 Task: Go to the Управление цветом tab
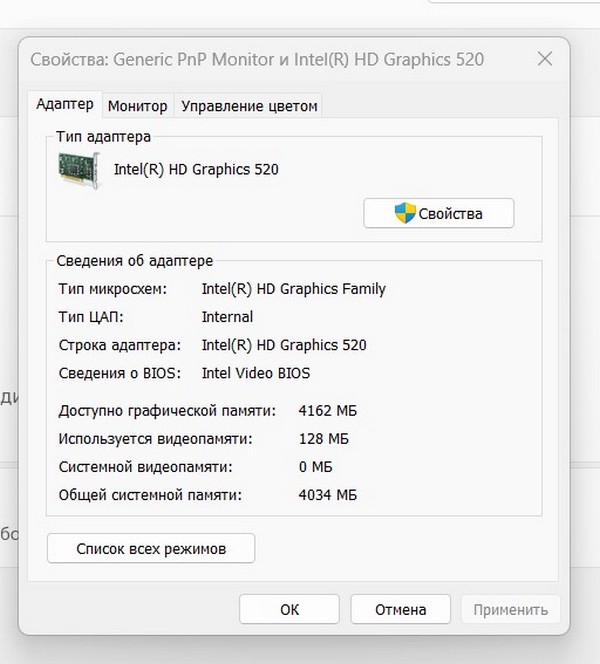(248, 105)
